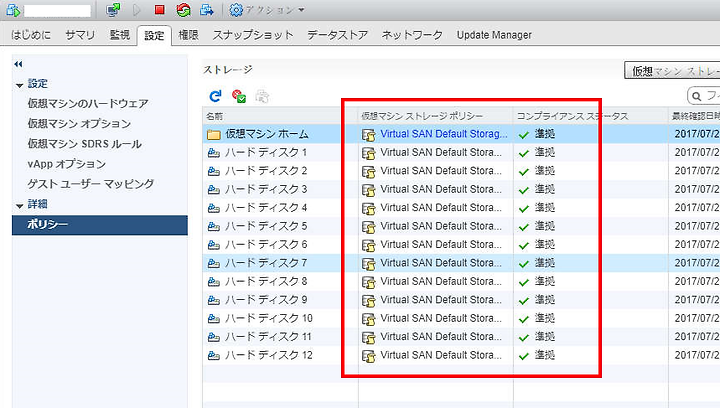Image resolution: width=720 pixels, height=408 pixels.
Task: Sort by 名前 column header
Action: click(280, 116)
